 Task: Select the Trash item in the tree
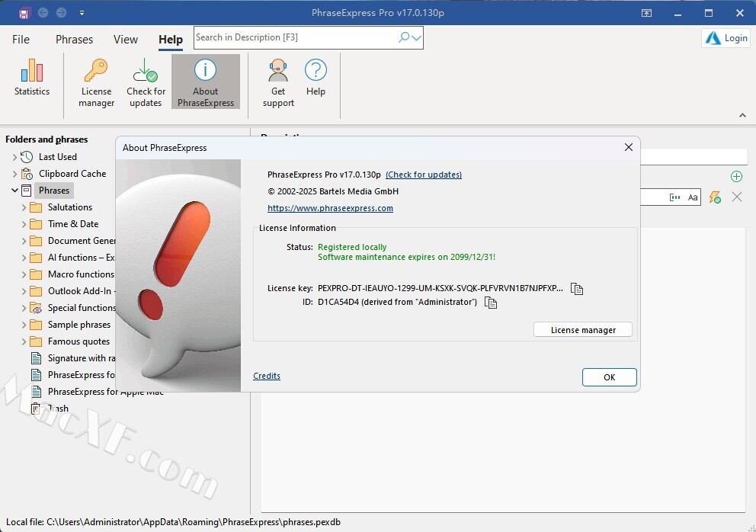point(58,409)
